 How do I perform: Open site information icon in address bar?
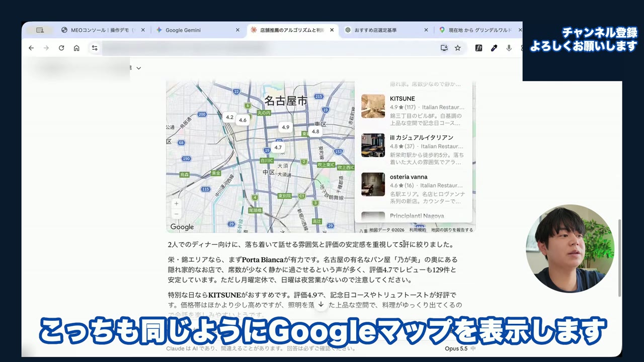(94, 48)
